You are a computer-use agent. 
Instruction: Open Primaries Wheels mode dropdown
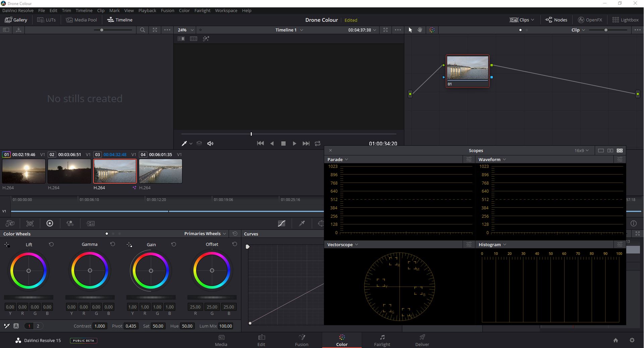(205, 233)
